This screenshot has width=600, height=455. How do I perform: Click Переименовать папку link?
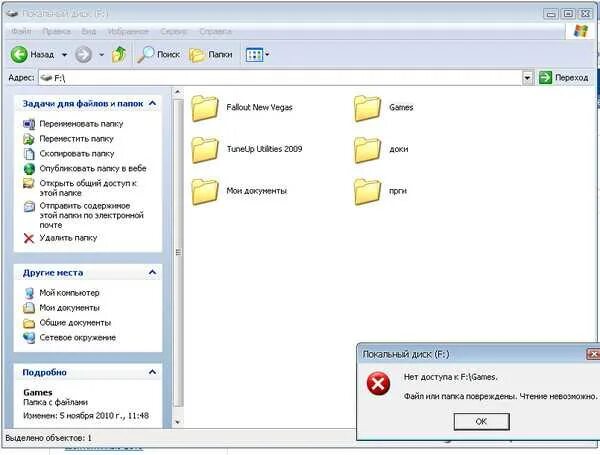pos(82,124)
